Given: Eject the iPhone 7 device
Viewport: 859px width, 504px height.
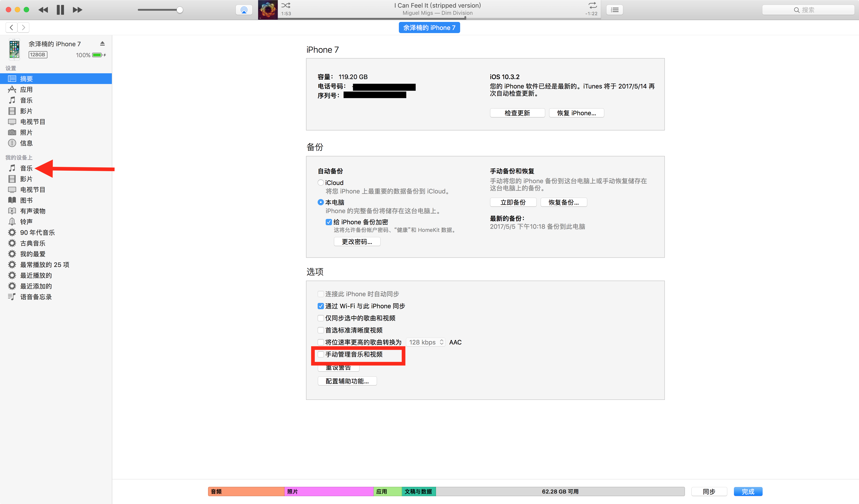Looking at the screenshot, I should pos(102,44).
